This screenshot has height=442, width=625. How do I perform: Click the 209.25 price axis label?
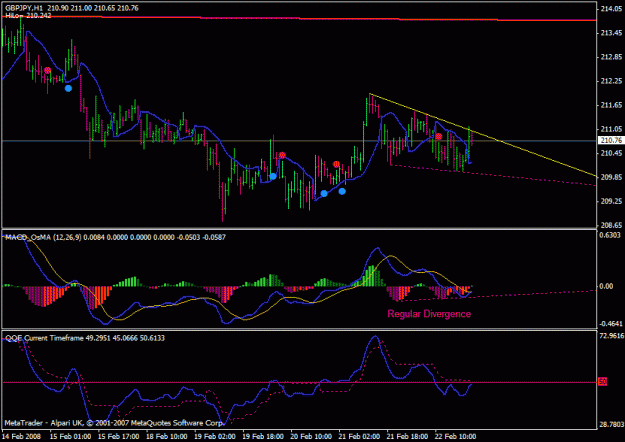(611, 201)
